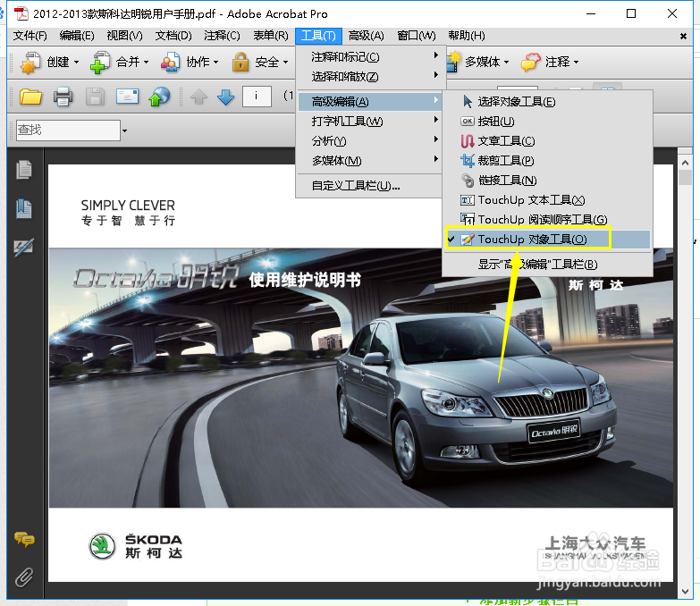The height and width of the screenshot is (606, 700).
Task: Show Advanced Editing toolbar (显示高级编辑工具栏)
Action: coord(547,265)
